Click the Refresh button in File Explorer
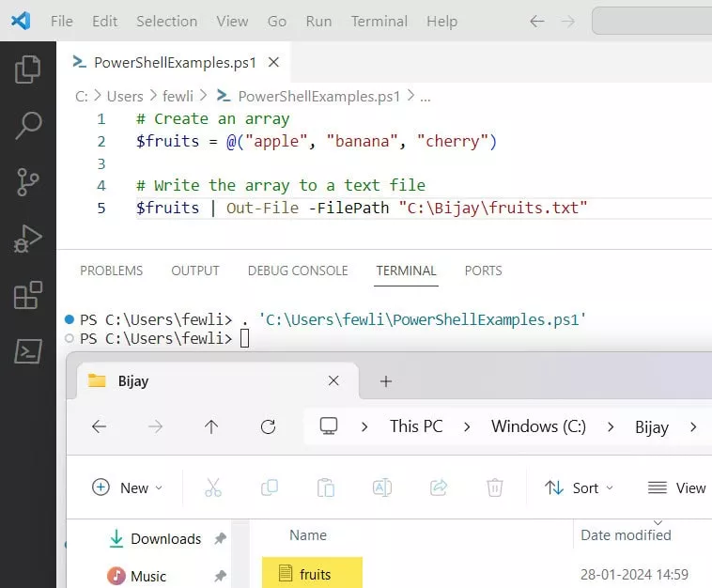 (268, 426)
